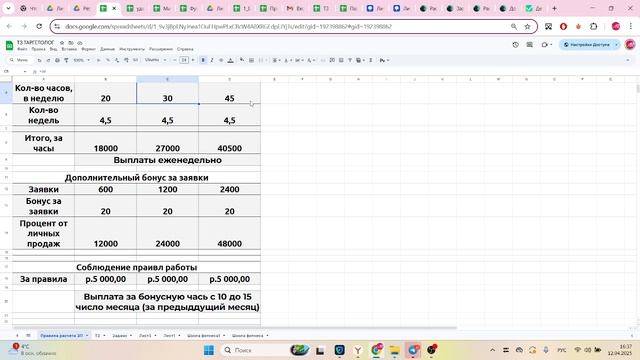Viewport: 640px width, 360px height.
Task: Open the Формат menu
Action: tap(88, 49)
